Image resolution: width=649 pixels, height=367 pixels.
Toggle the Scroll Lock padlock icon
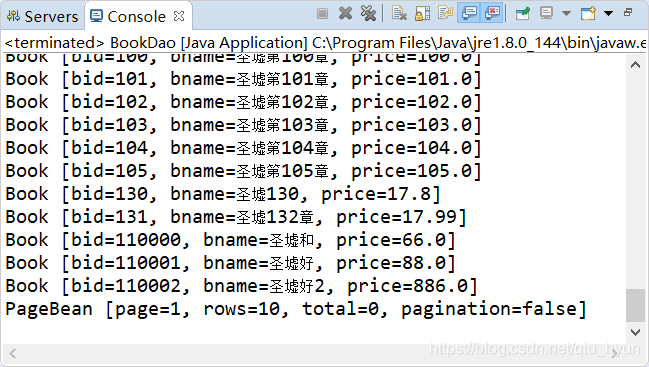pyautogui.click(x=422, y=13)
